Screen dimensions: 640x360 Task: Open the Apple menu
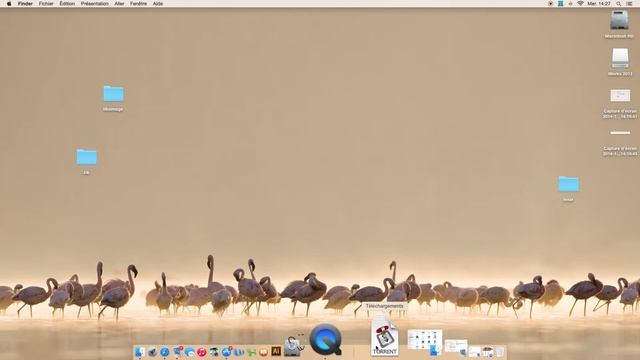click(x=9, y=3)
